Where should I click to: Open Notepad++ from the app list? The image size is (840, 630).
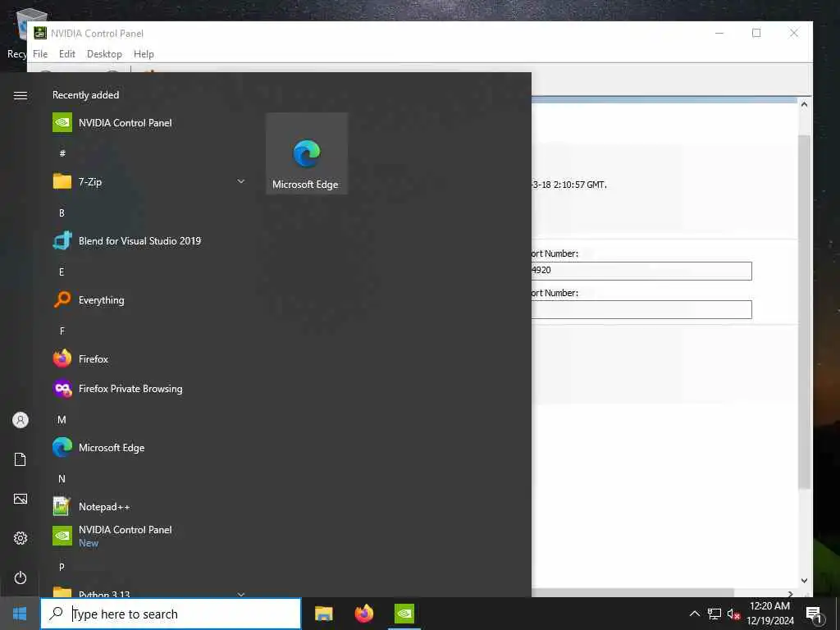click(150, 506)
